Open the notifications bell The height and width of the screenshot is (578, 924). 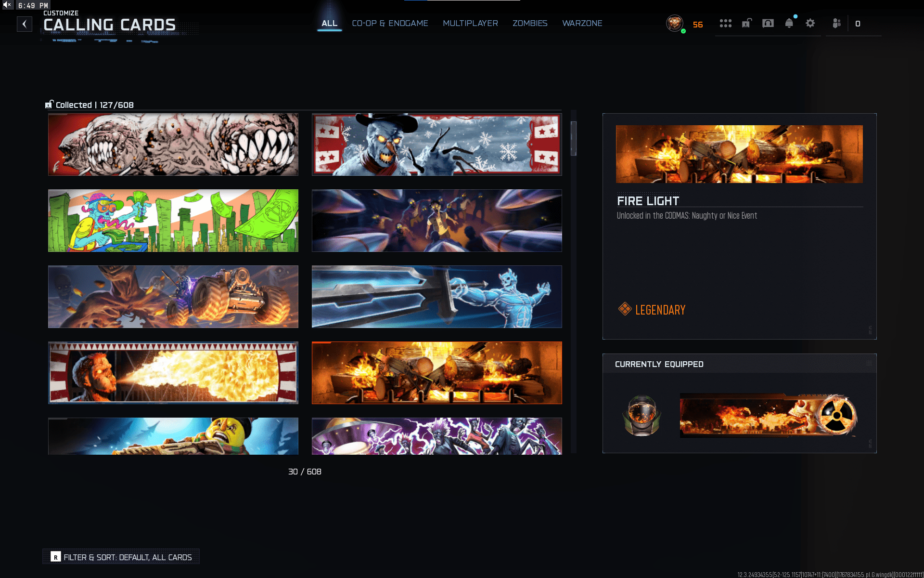[789, 23]
